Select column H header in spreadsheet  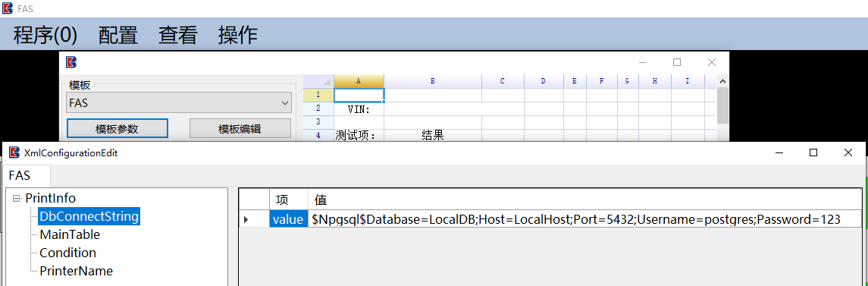[x=655, y=81]
